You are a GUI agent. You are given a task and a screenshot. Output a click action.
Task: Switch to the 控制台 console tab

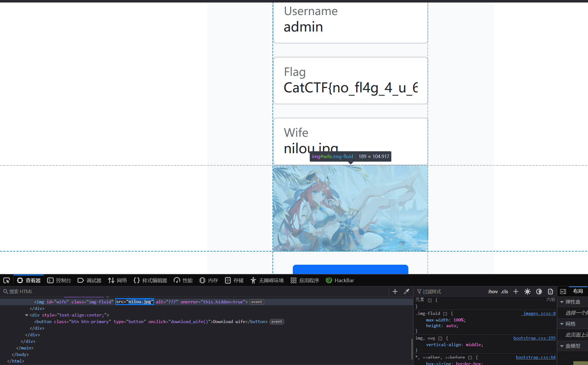59,280
